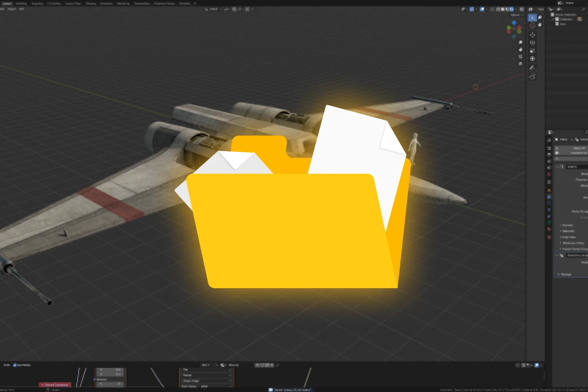This screenshot has height=392, width=588.
Task: Expand the Materials subpanel
Action: 568,231
